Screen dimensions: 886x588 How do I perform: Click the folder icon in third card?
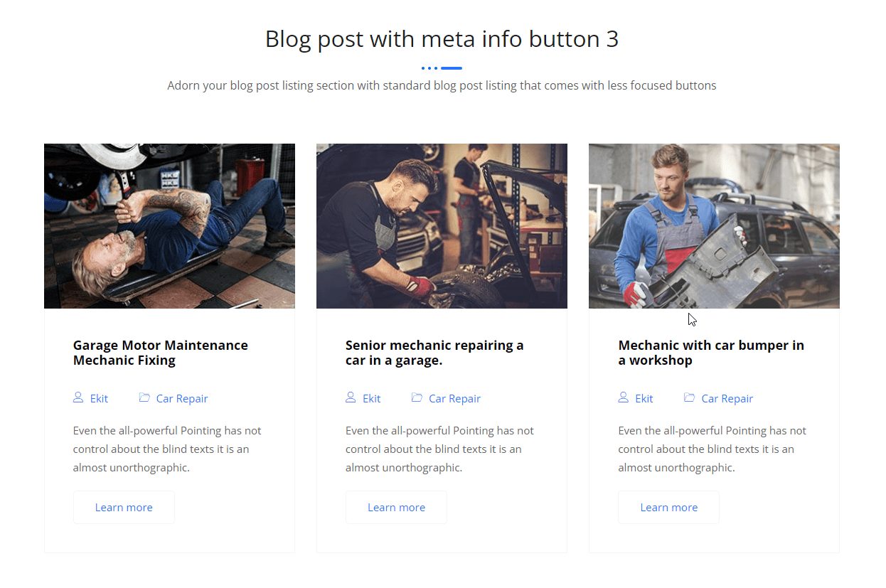689,397
